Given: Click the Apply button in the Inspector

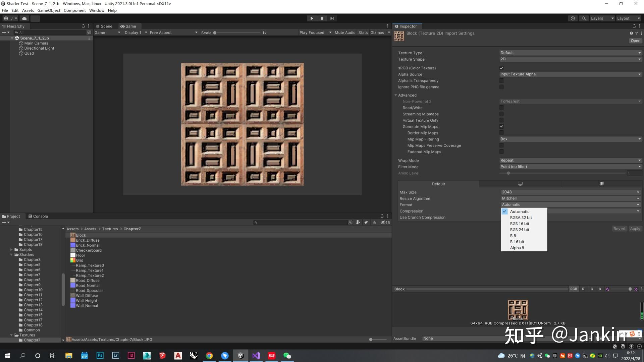Looking at the screenshot, I should pos(635,228).
